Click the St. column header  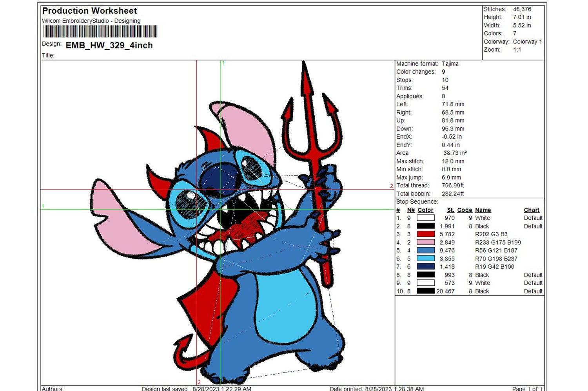[451, 210]
